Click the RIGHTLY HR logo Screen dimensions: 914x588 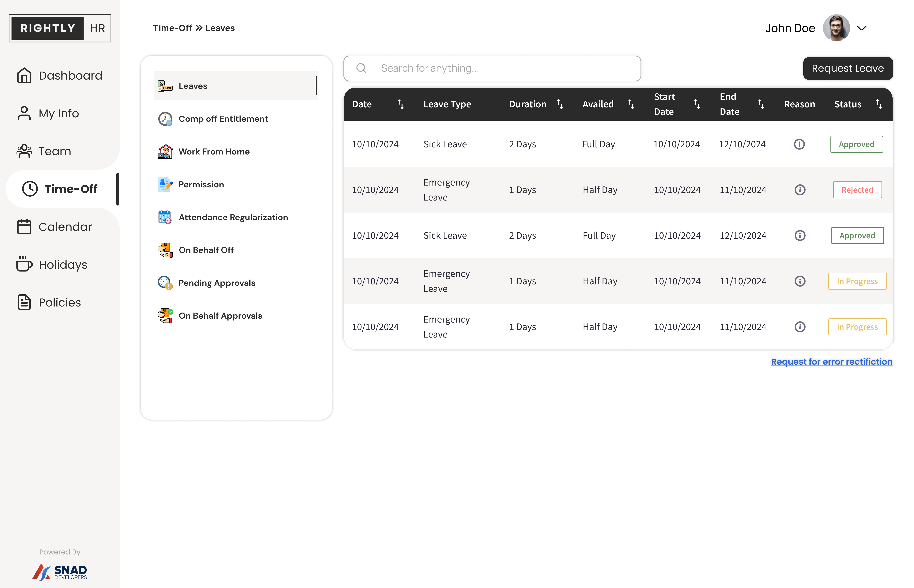pos(60,28)
